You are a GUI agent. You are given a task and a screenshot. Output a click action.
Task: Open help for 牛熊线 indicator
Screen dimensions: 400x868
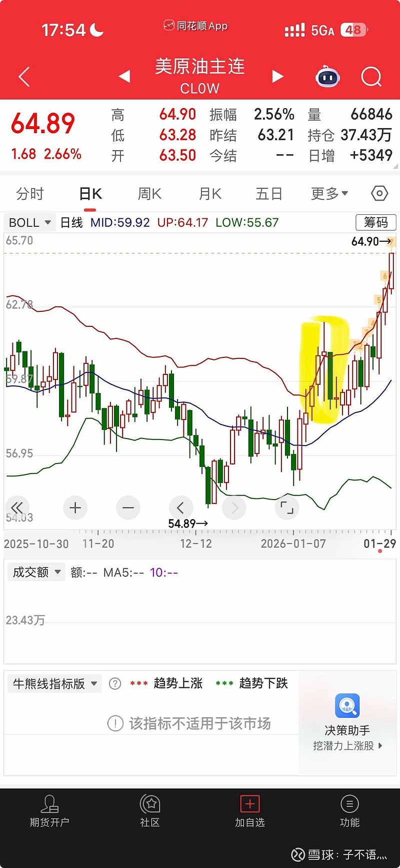[x=115, y=684]
